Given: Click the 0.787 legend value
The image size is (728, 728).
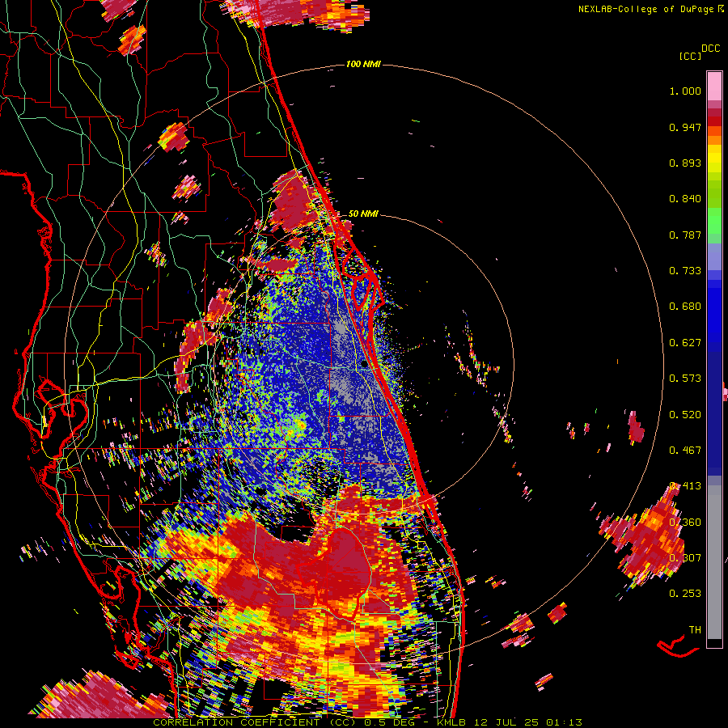Looking at the screenshot, I should point(685,235).
